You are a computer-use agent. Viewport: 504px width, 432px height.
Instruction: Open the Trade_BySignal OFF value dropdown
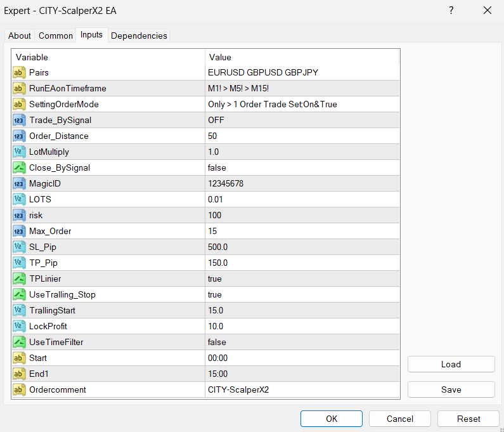coord(302,120)
